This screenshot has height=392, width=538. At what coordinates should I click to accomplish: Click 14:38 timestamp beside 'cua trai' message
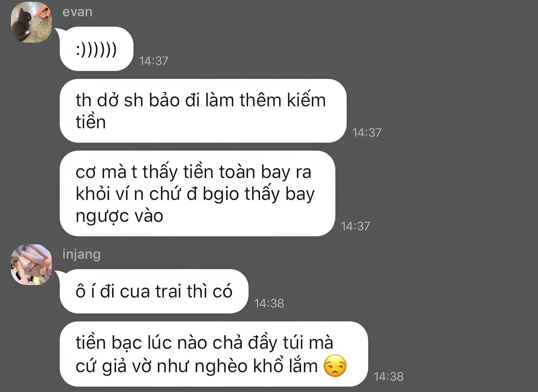[269, 303]
